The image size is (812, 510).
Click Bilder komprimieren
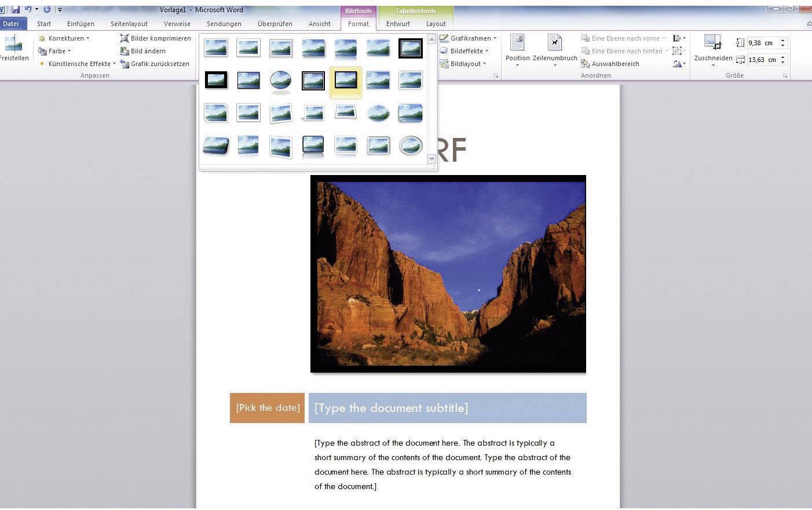[155, 38]
